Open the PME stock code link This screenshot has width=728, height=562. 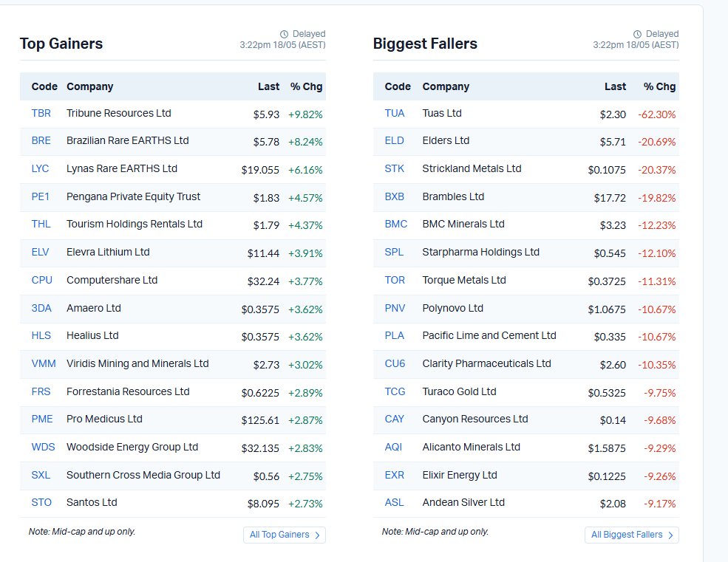[42, 419]
